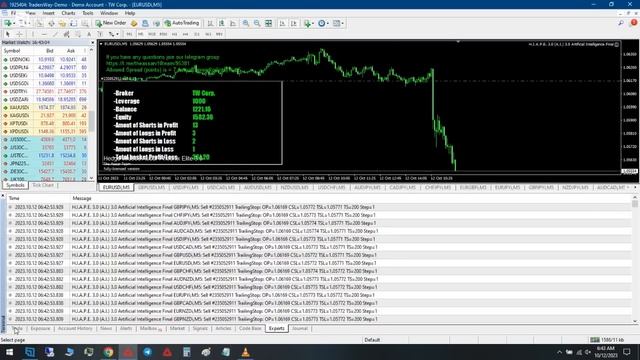
Task: Toggle the Navigator folder icon
Action: tap(62, 23)
